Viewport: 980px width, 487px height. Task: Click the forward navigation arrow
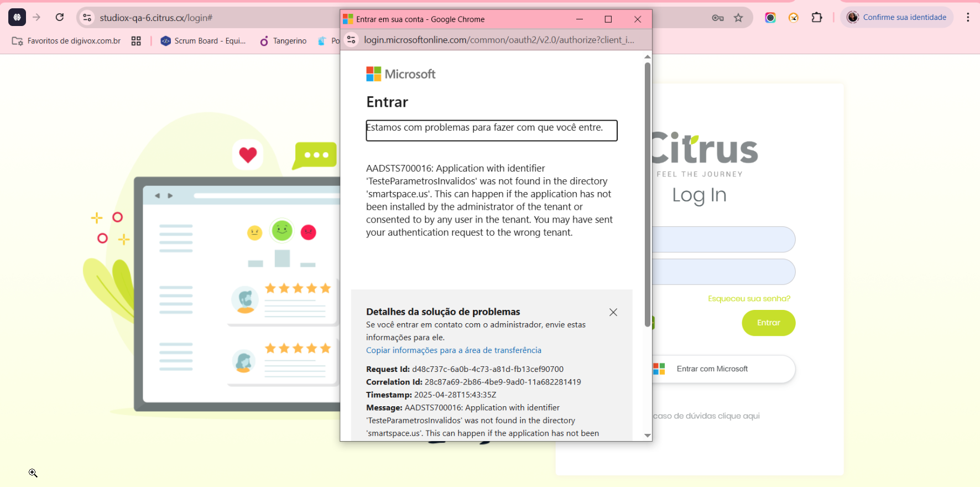click(x=37, y=17)
